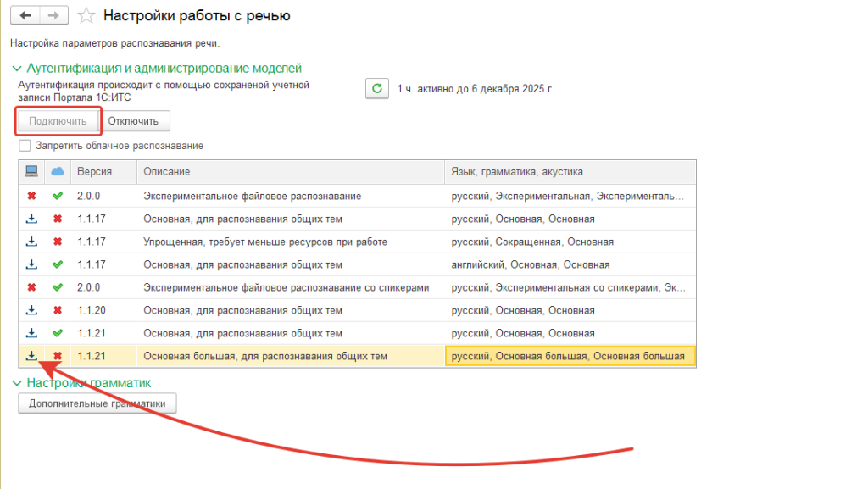Click the "Подключить" button
The width and height of the screenshot is (868, 489).
tap(58, 121)
